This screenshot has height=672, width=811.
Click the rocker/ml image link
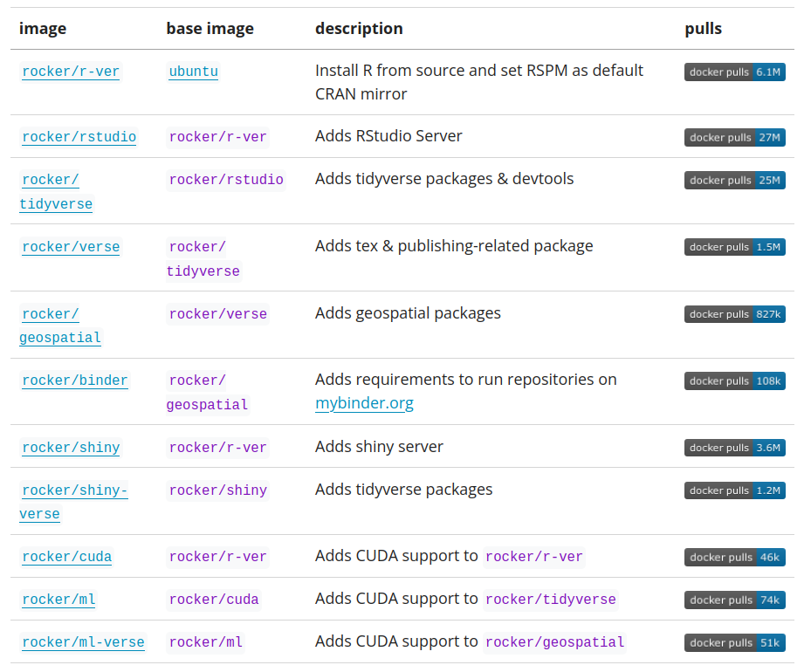point(58,600)
